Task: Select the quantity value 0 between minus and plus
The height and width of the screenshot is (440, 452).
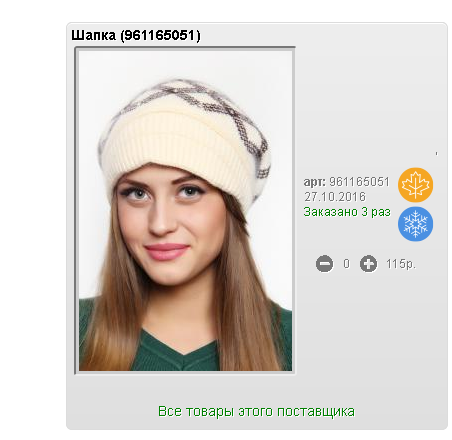Action: pos(347,264)
